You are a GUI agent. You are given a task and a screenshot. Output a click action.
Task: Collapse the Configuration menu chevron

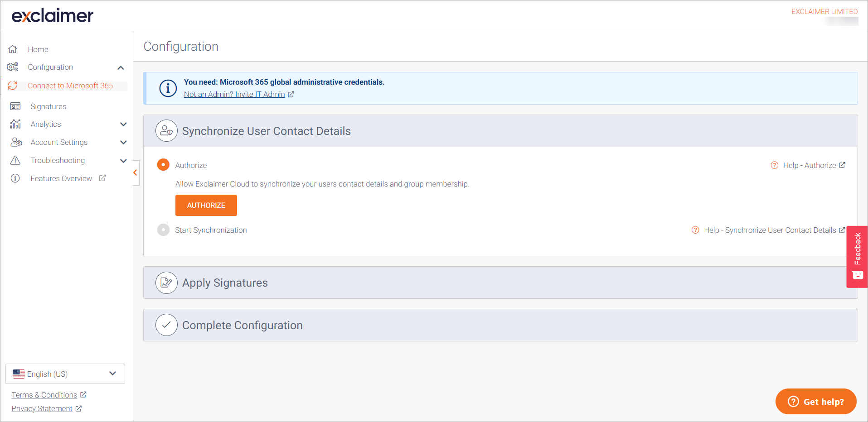(x=121, y=68)
